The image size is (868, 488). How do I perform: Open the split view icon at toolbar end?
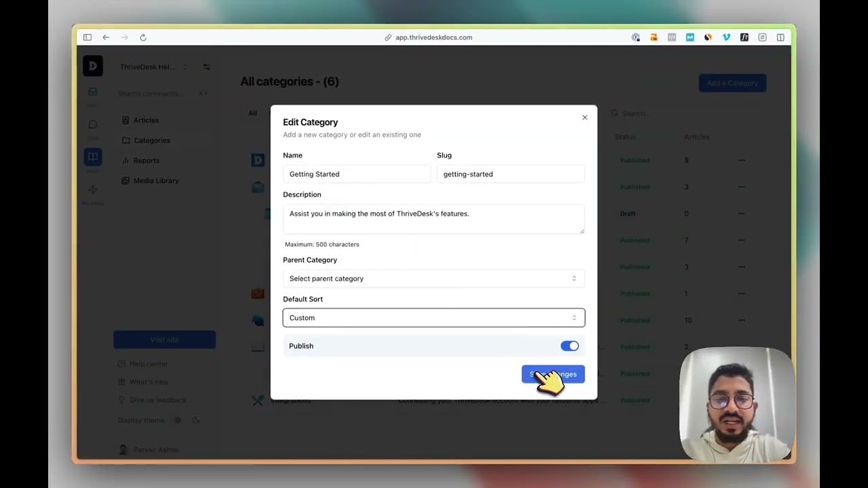(x=781, y=37)
